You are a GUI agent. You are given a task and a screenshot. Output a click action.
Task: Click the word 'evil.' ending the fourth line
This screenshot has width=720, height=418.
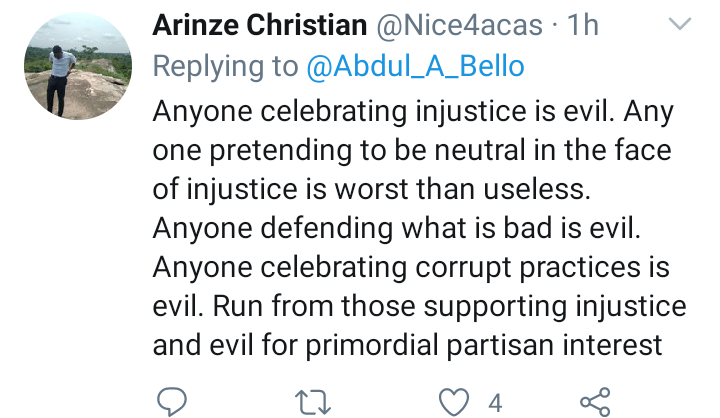click(615, 228)
